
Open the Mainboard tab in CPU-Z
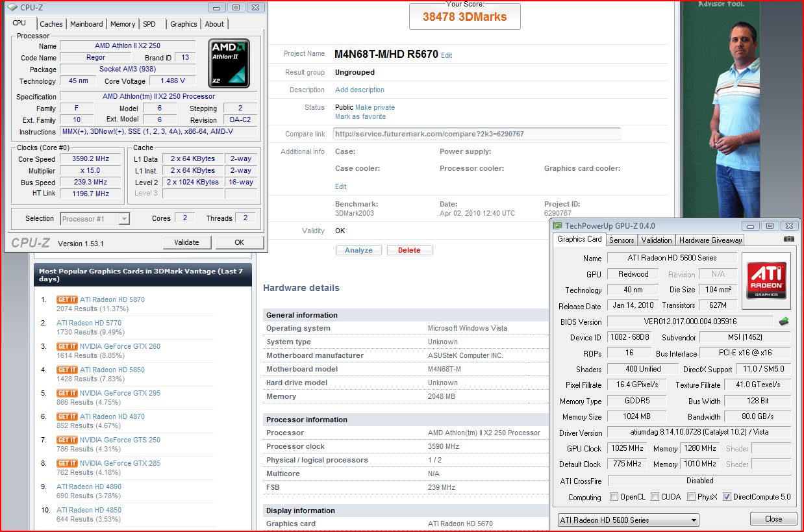86,24
